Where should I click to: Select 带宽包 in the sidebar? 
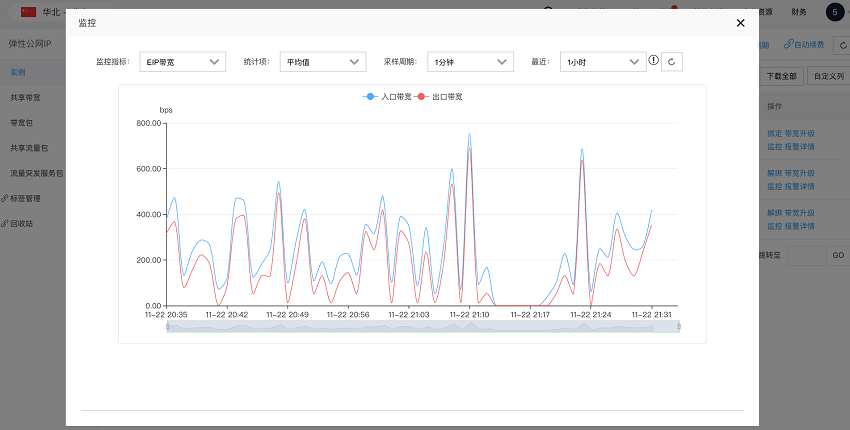(22, 123)
